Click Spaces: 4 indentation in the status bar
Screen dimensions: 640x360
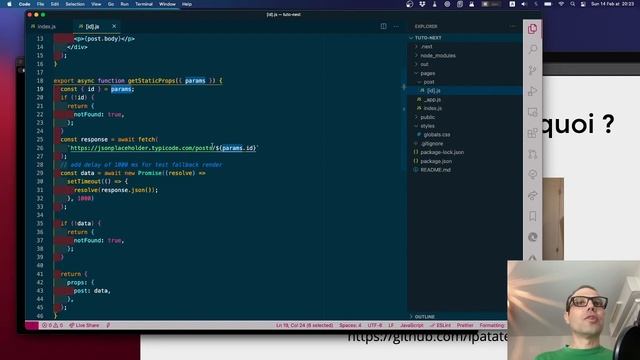coord(350,325)
